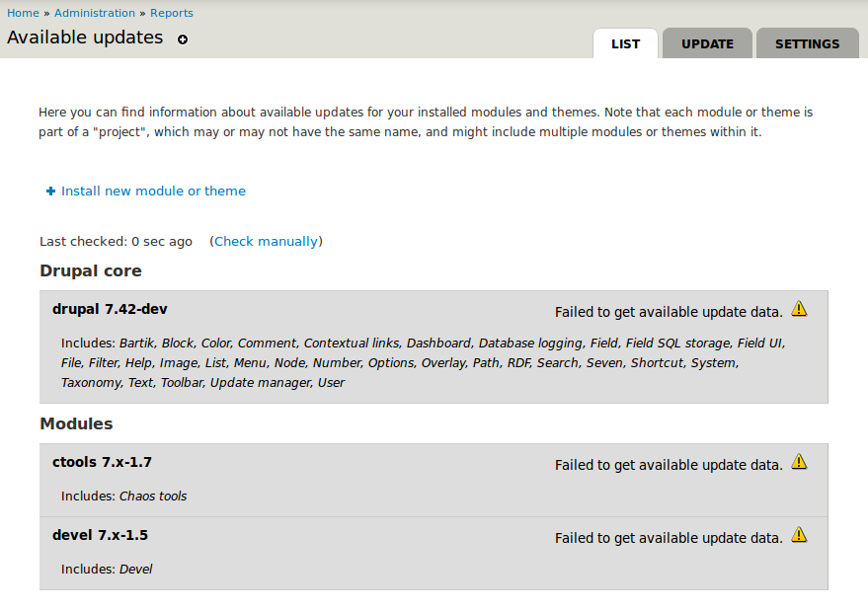Click the 'Includes: Devel' text
This screenshot has width=868, height=612.
[107, 570]
